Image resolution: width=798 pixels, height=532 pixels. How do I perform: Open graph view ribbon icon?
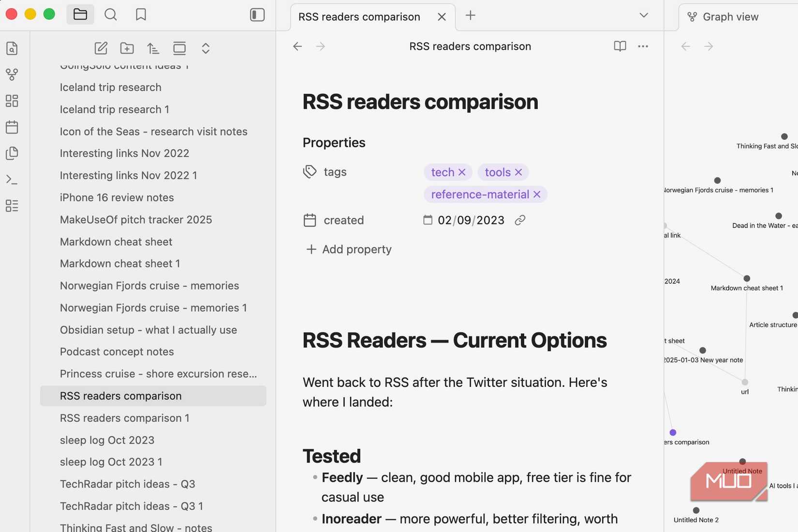[x=12, y=74]
